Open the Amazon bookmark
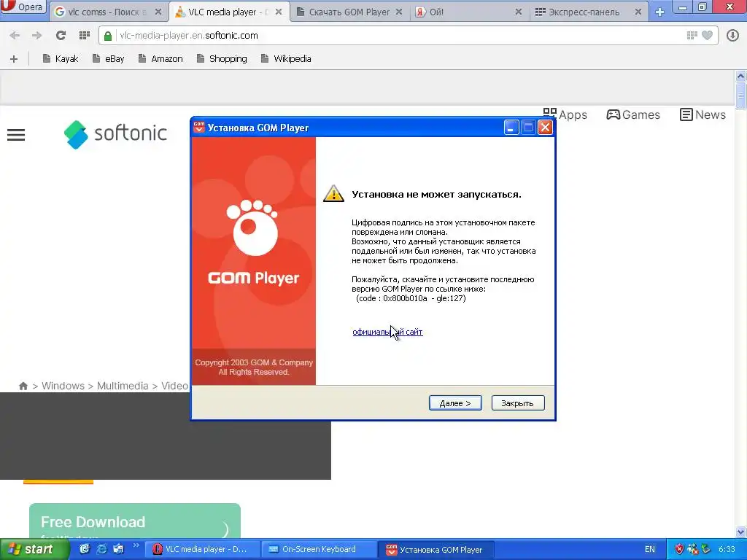This screenshot has width=747, height=560. pos(160,58)
